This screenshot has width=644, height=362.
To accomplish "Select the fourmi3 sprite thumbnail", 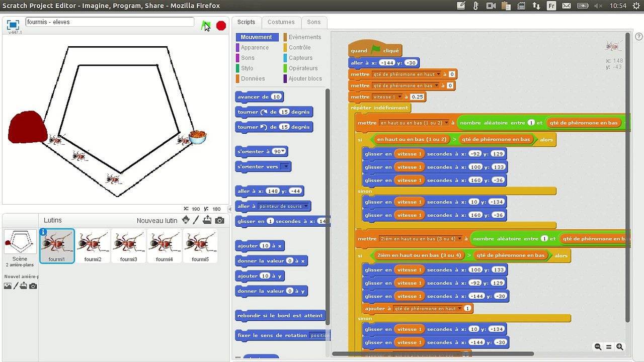I will (x=128, y=246).
